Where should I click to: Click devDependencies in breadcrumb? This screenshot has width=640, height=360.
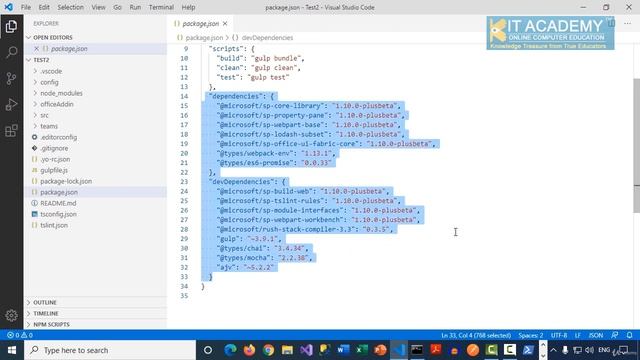(267, 38)
